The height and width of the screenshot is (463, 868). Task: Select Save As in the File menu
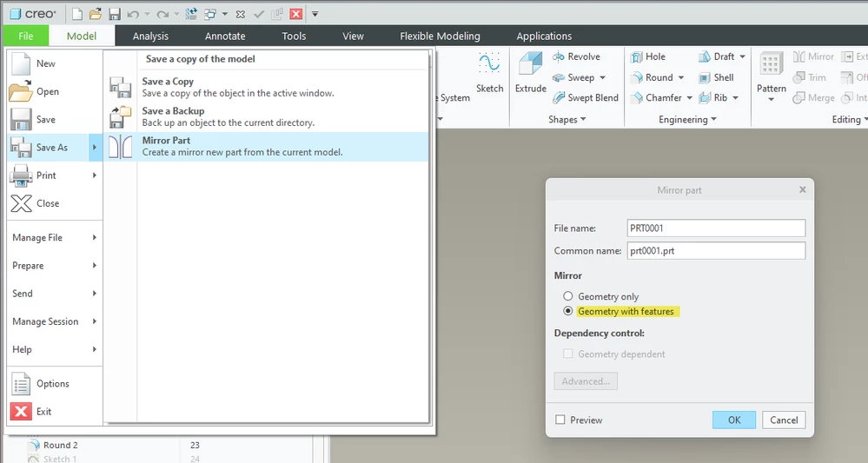(x=48, y=148)
